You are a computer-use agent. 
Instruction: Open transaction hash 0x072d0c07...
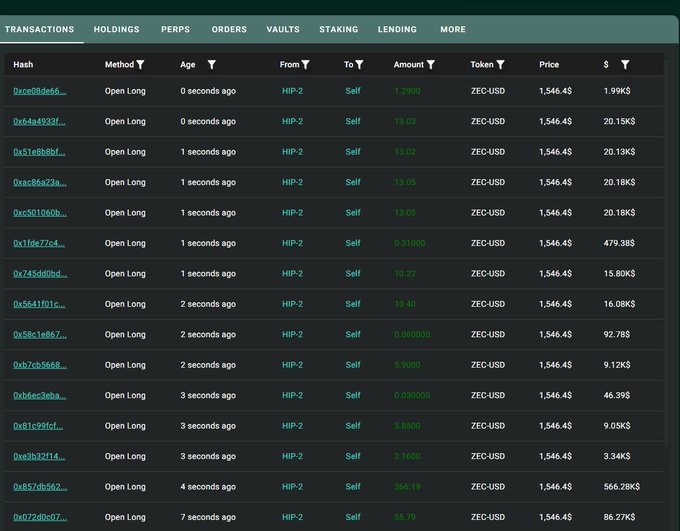coord(40,517)
